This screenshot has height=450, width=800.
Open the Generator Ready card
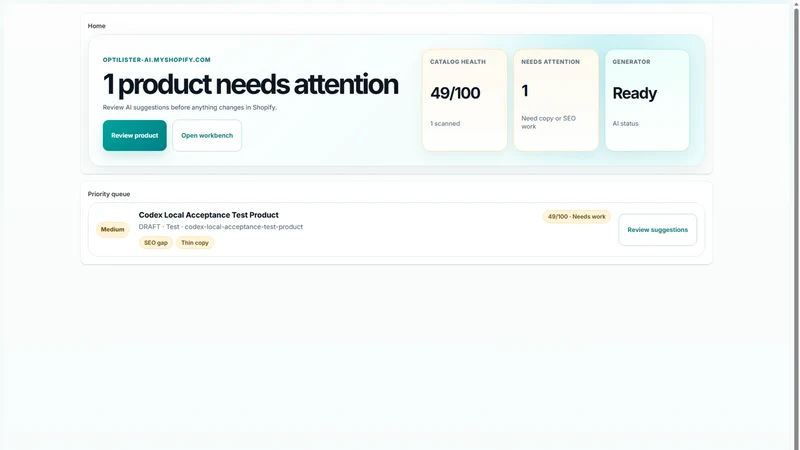pyautogui.click(x=647, y=100)
